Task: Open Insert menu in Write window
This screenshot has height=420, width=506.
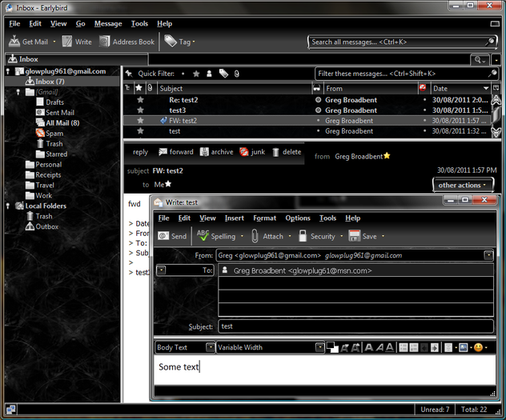Action: point(235,218)
